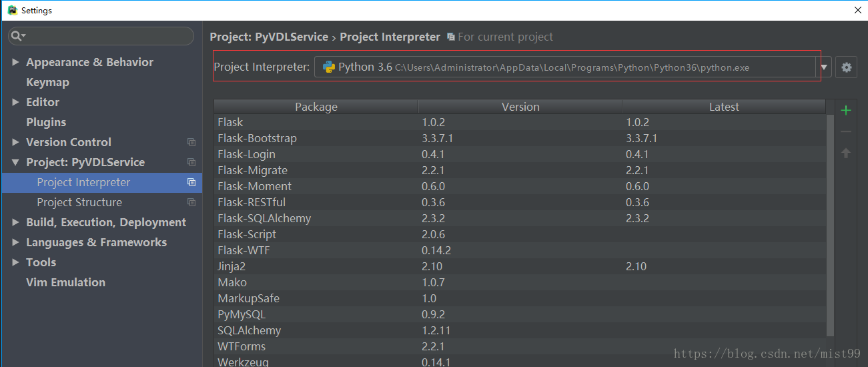868x367 pixels.
Task: Click the Package column header
Action: [316, 107]
